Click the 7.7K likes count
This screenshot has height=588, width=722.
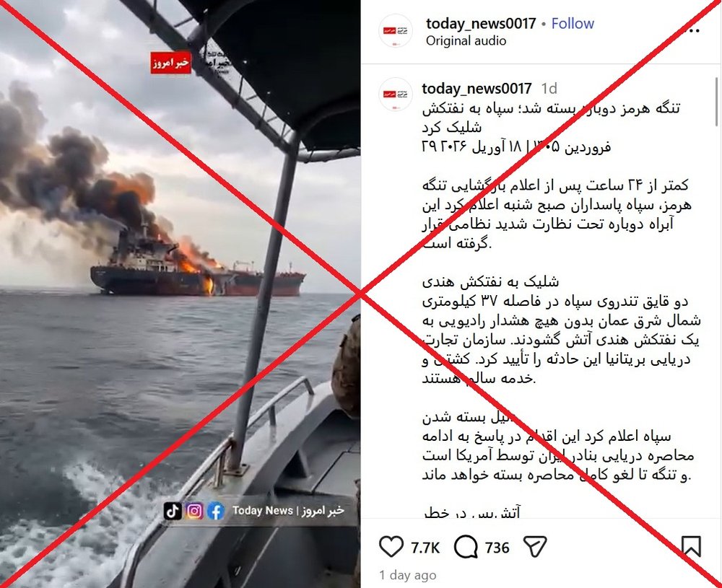425,548
